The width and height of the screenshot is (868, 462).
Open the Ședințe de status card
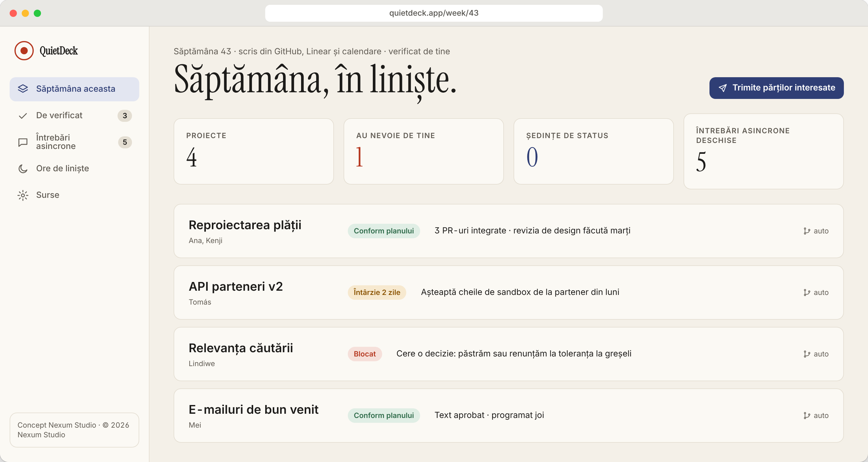click(x=593, y=151)
